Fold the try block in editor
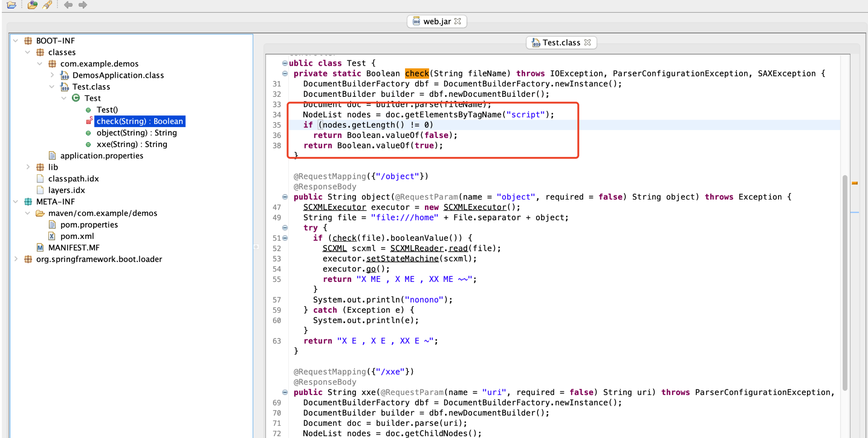The width and height of the screenshot is (868, 438). click(285, 228)
